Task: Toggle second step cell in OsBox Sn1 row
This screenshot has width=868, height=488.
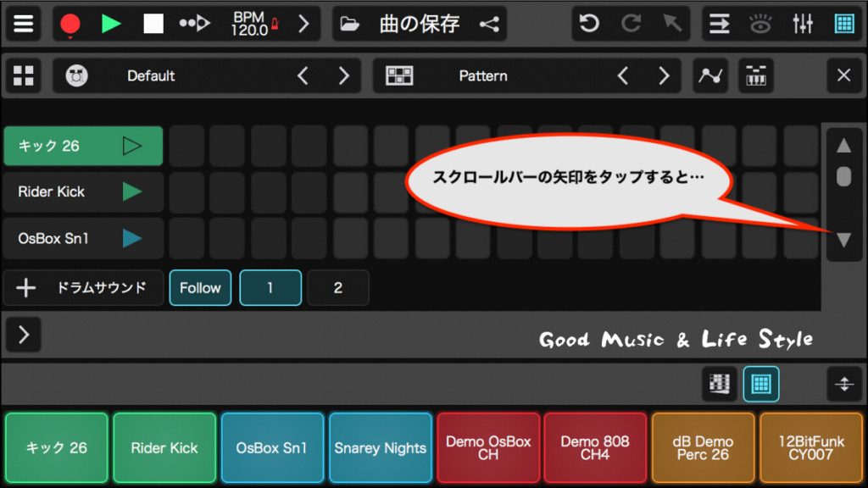Action: coord(227,238)
